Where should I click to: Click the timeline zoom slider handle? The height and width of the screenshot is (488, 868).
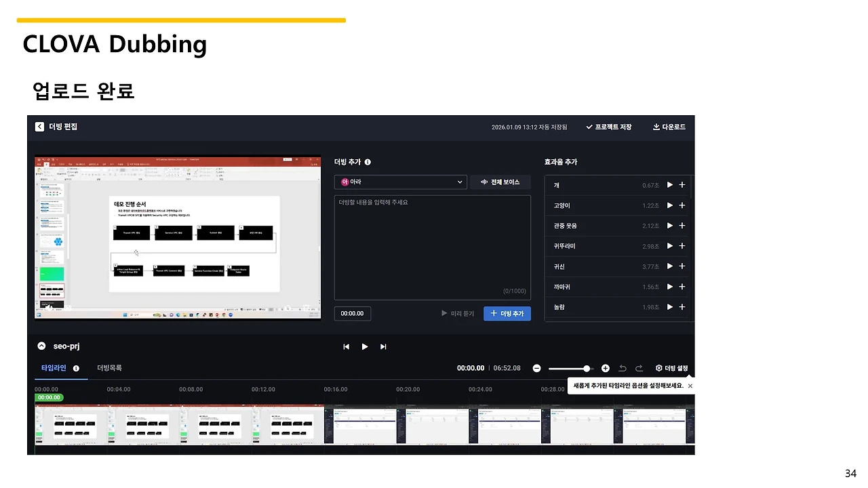click(x=587, y=368)
